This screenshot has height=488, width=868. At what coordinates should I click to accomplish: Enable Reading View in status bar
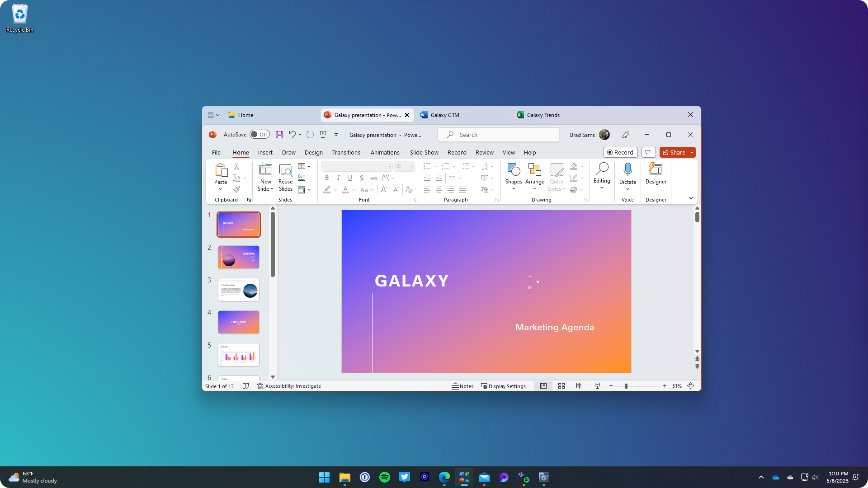point(579,386)
